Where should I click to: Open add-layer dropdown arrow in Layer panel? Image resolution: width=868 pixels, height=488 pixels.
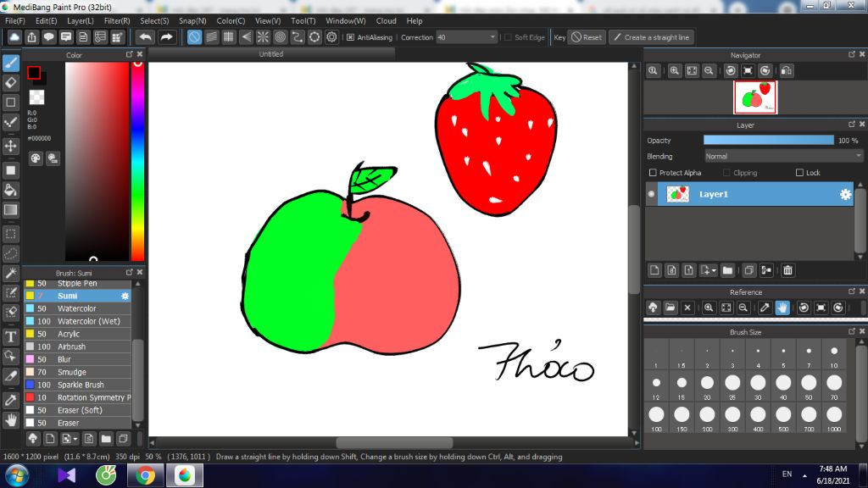[714, 270]
